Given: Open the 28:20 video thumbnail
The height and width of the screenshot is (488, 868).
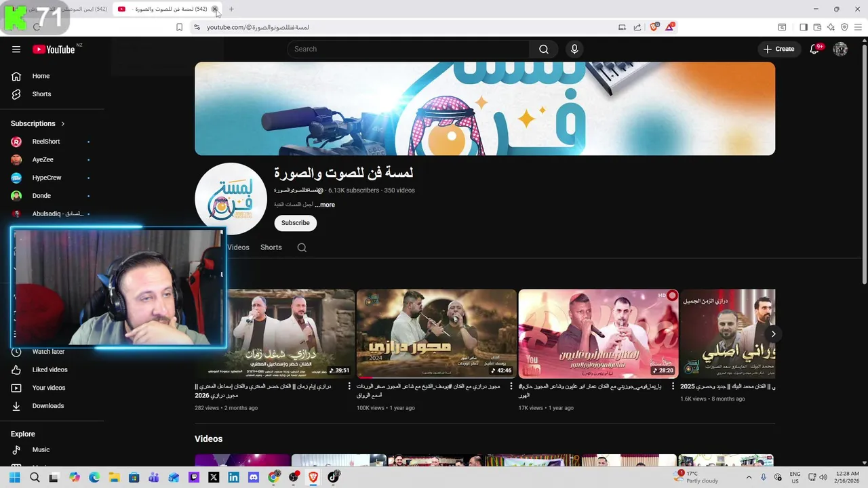Looking at the screenshot, I should (599, 333).
